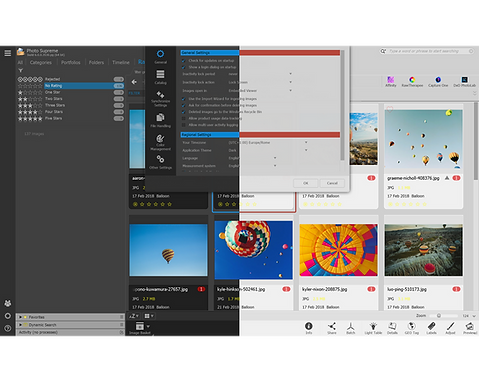This screenshot has height=381, width=479.
Task: Click the Share icon
Action: click(332, 327)
